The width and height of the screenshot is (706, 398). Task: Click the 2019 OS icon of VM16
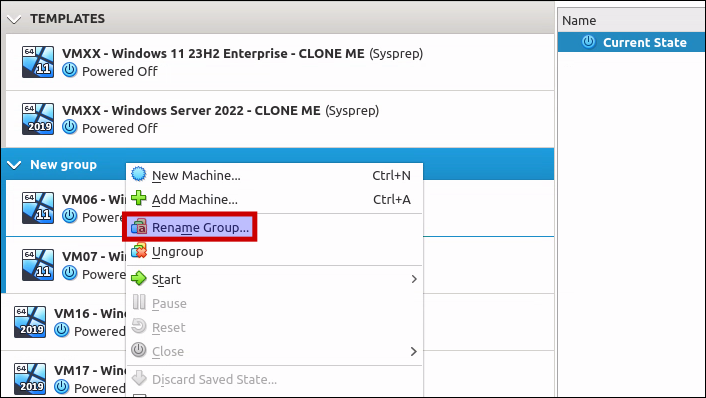point(30,322)
